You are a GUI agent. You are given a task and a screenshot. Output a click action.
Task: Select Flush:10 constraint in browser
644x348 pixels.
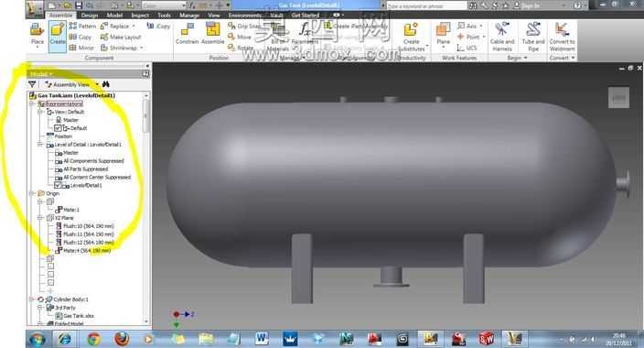coord(85,226)
